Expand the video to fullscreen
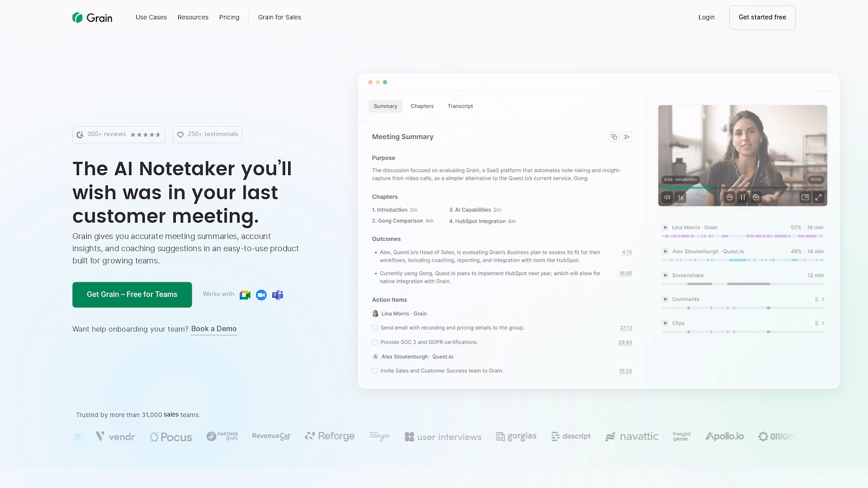Image resolution: width=868 pixels, height=488 pixels. 819,197
